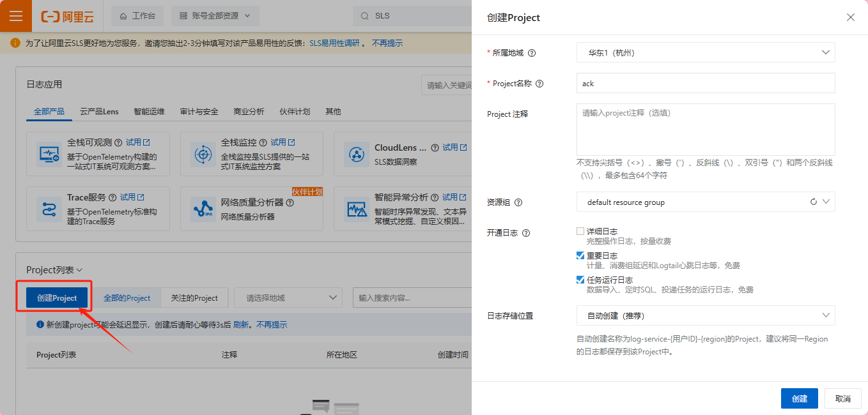Switch to the 商业分析 tab

(x=249, y=111)
